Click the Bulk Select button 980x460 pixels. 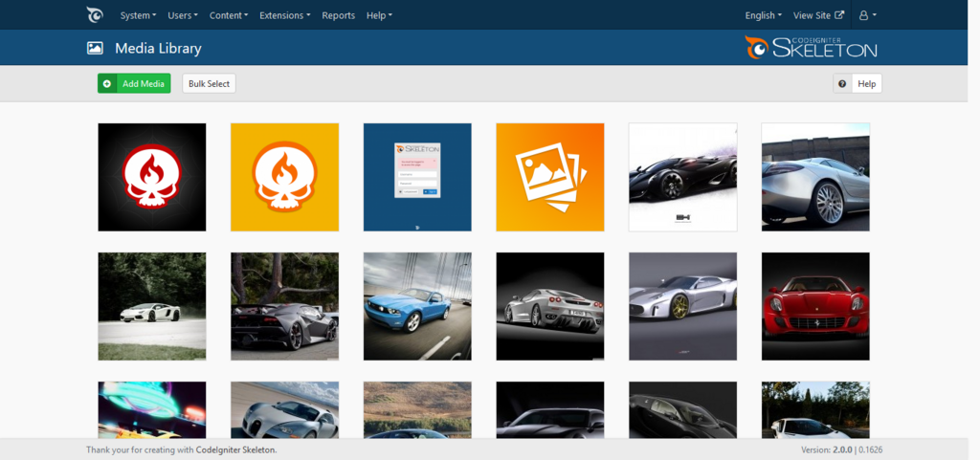click(209, 83)
